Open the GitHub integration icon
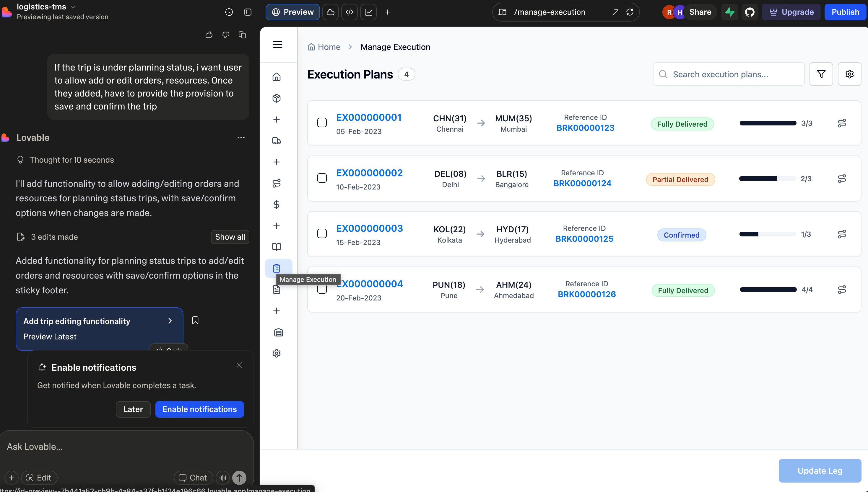 [749, 12]
